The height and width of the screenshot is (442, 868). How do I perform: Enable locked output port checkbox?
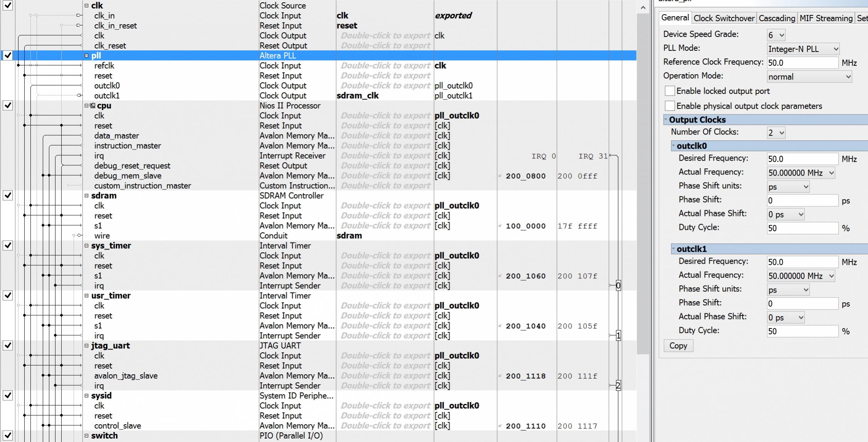coord(670,91)
